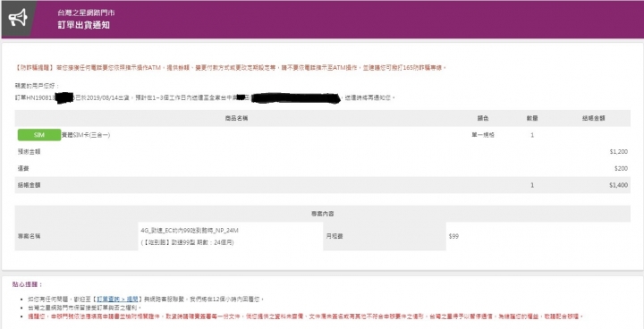644x329 pixels.
Task: Click the 商品名稱 column header
Action: pos(236,118)
